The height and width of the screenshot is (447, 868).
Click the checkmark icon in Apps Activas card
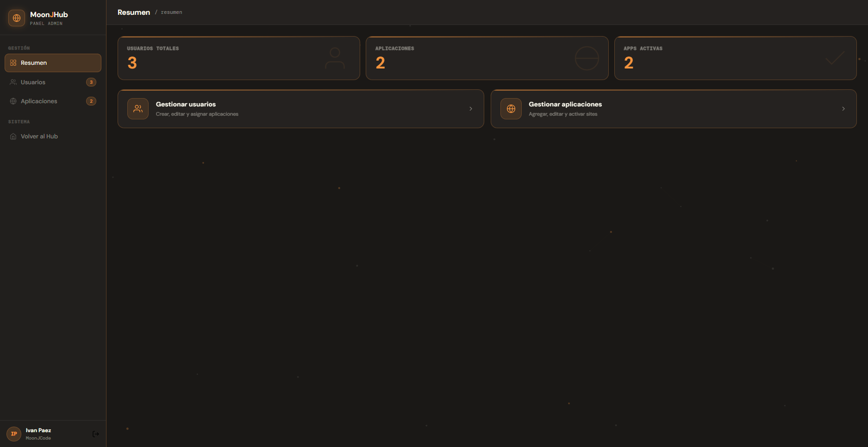(x=835, y=58)
